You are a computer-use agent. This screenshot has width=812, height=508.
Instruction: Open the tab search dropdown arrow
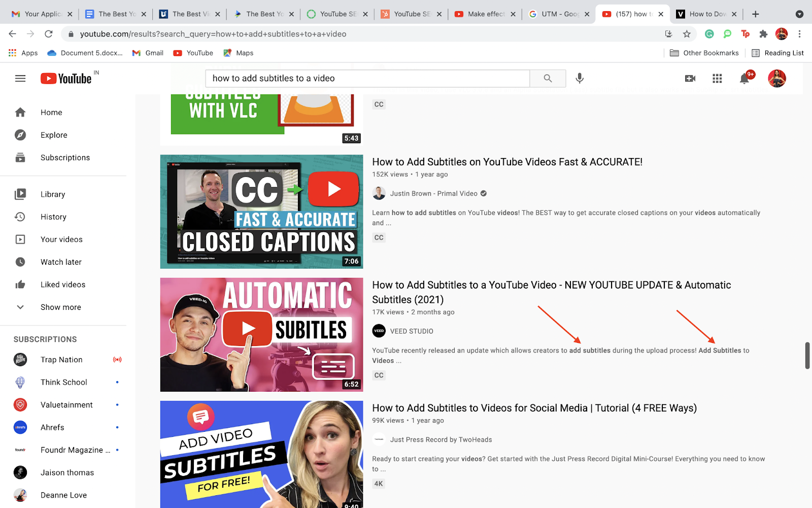click(x=799, y=14)
